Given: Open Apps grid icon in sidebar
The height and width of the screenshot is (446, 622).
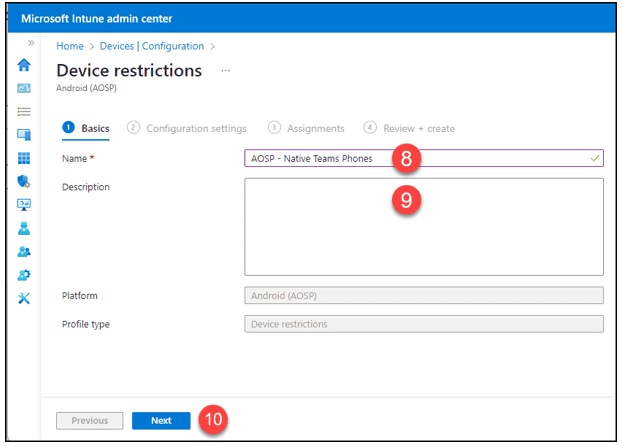Looking at the screenshot, I should point(24,158).
